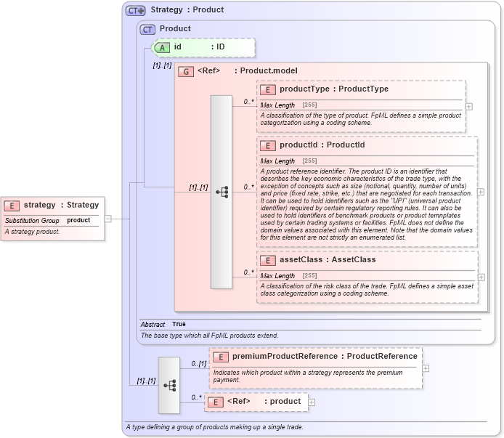Click the 0..* cardinality before Ref product
The height and width of the screenshot is (438, 504).
(196, 398)
